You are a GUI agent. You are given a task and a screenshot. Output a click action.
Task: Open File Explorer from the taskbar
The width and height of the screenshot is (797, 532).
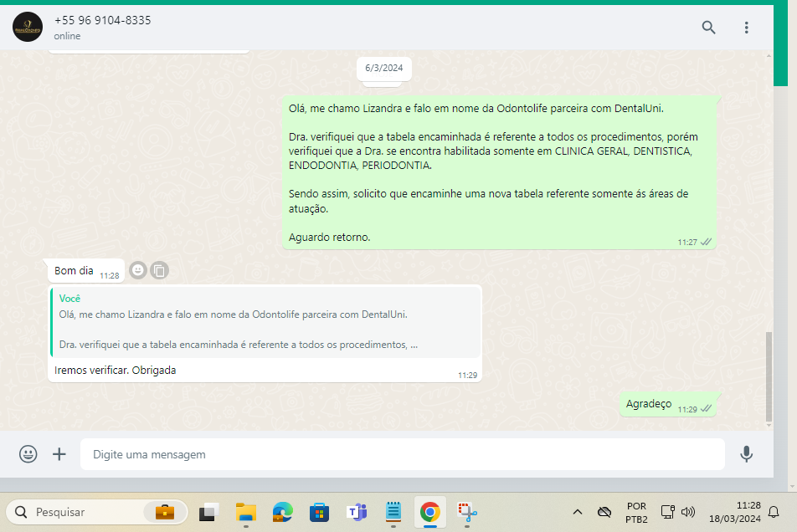coord(245,512)
